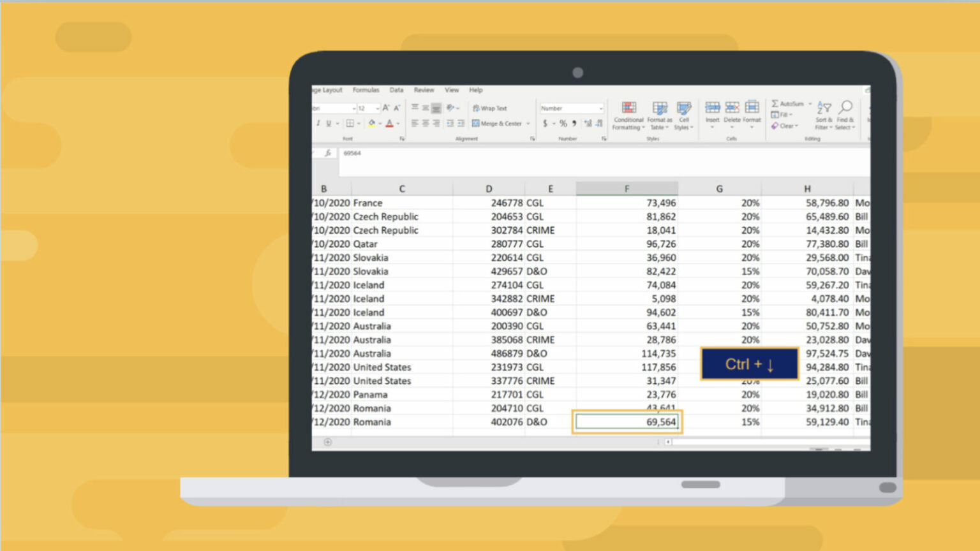Switch to the Formulas ribbon tab
The width and height of the screenshot is (980, 551).
(x=366, y=90)
